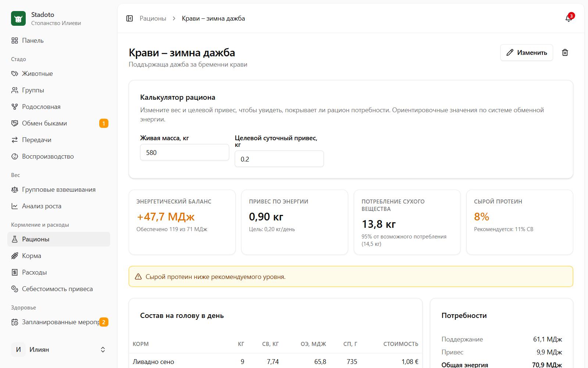
Task: Click the receipt icon beside Расходы
Action: pos(15,272)
